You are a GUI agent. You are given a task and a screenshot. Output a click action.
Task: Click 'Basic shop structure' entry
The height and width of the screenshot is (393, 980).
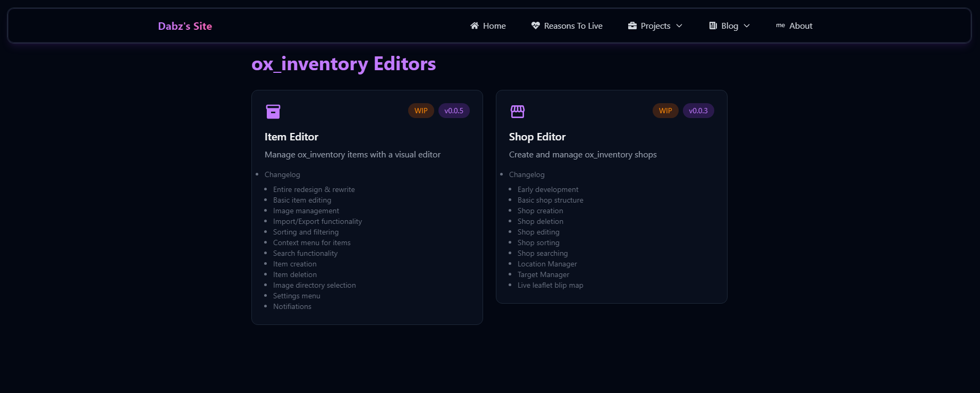[x=551, y=200]
